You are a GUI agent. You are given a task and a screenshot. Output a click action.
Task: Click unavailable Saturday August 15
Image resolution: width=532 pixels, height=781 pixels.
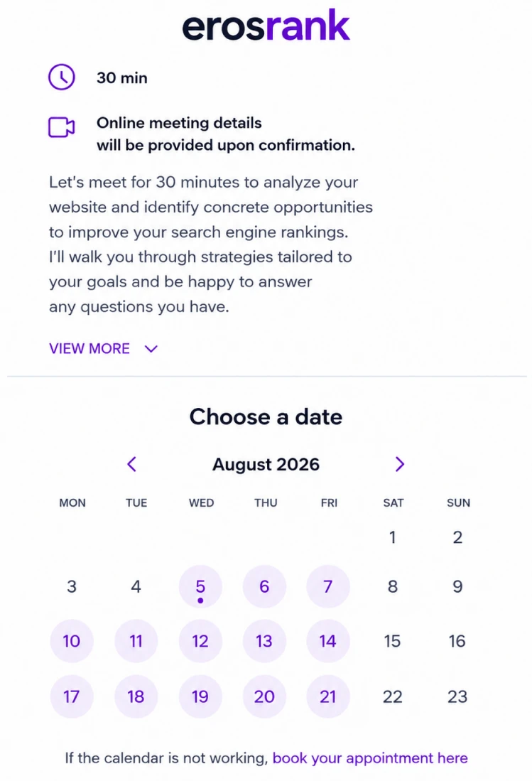(x=392, y=641)
